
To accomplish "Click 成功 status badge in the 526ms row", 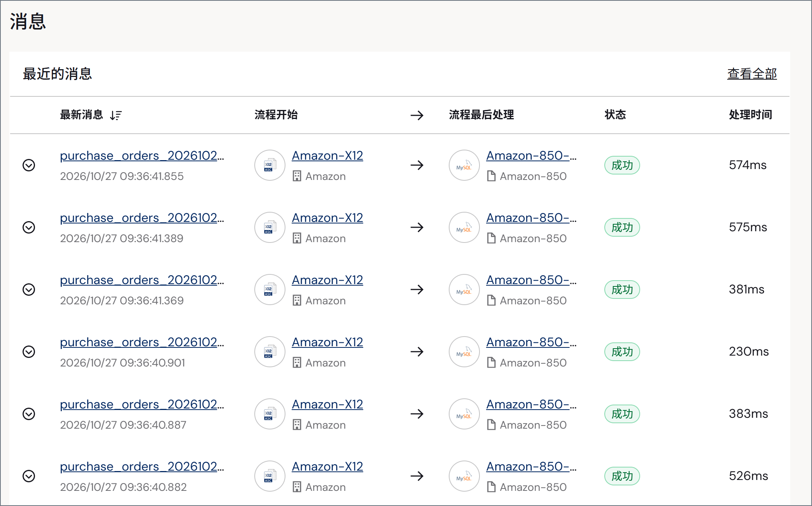I will (622, 476).
